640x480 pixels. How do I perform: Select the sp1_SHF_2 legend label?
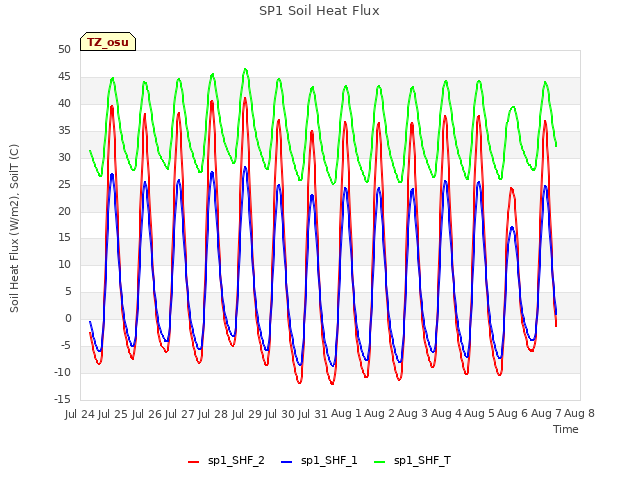tap(236, 461)
